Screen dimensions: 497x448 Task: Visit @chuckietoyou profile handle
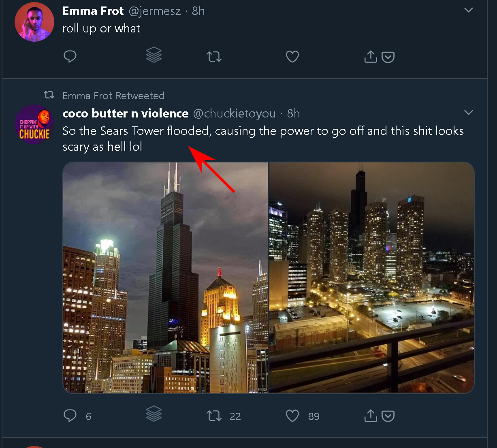pyautogui.click(x=234, y=113)
